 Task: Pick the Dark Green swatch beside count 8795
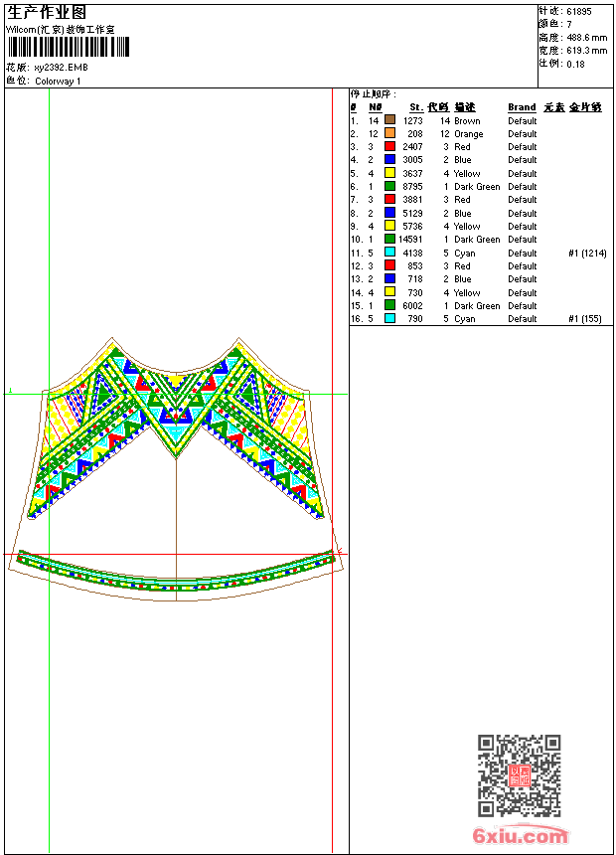pyautogui.click(x=389, y=185)
